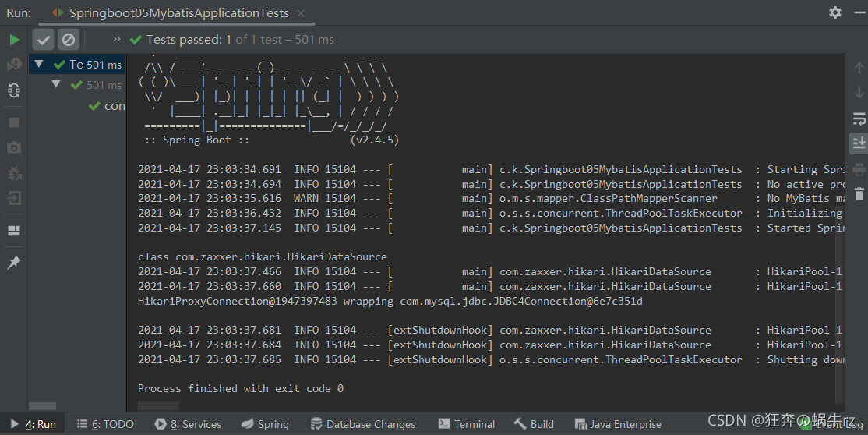868x435 pixels.
Task: Collapse the 'Te 501 ms' test node
Action: tap(39, 64)
